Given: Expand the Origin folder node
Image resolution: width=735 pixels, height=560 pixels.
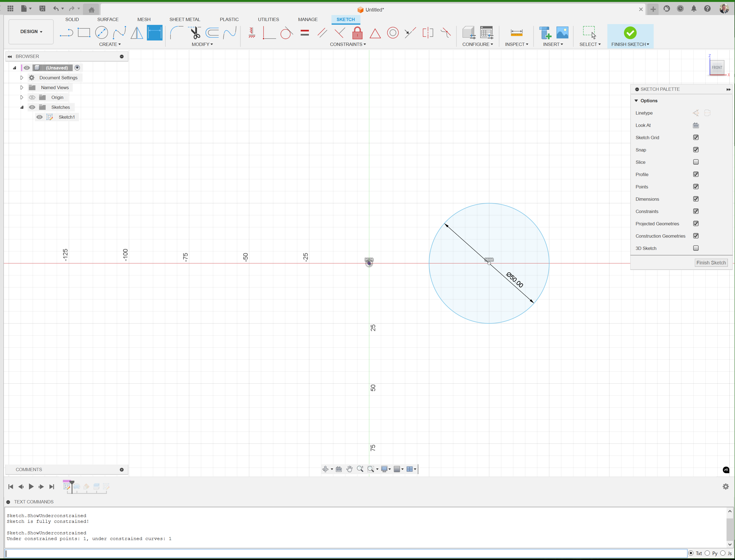Looking at the screenshot, I should tap(22, 97).
